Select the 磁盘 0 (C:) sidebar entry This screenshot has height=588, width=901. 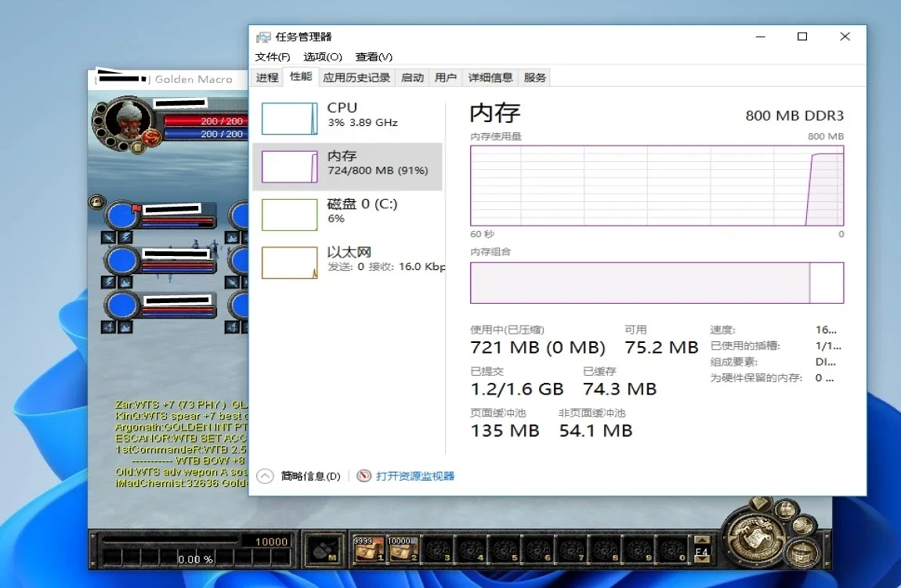347,215
